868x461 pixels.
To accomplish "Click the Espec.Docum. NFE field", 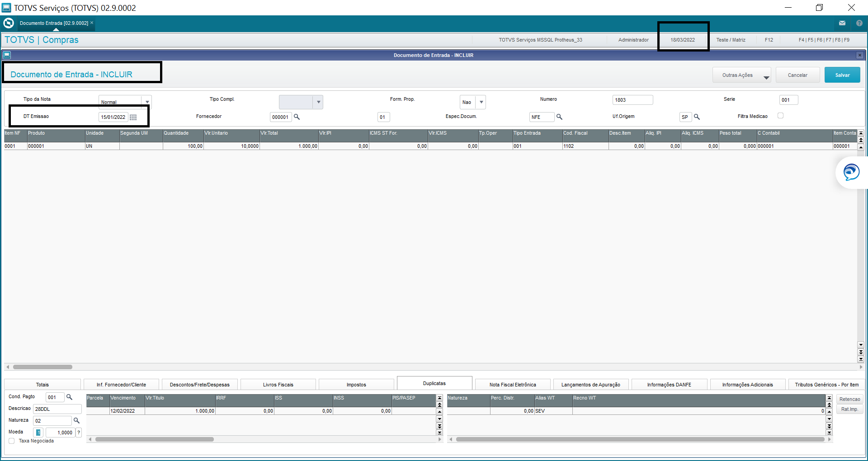I will click(542, 117).
